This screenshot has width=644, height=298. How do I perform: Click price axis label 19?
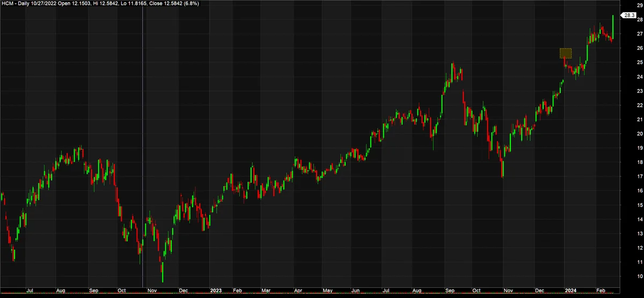[639, 148]
